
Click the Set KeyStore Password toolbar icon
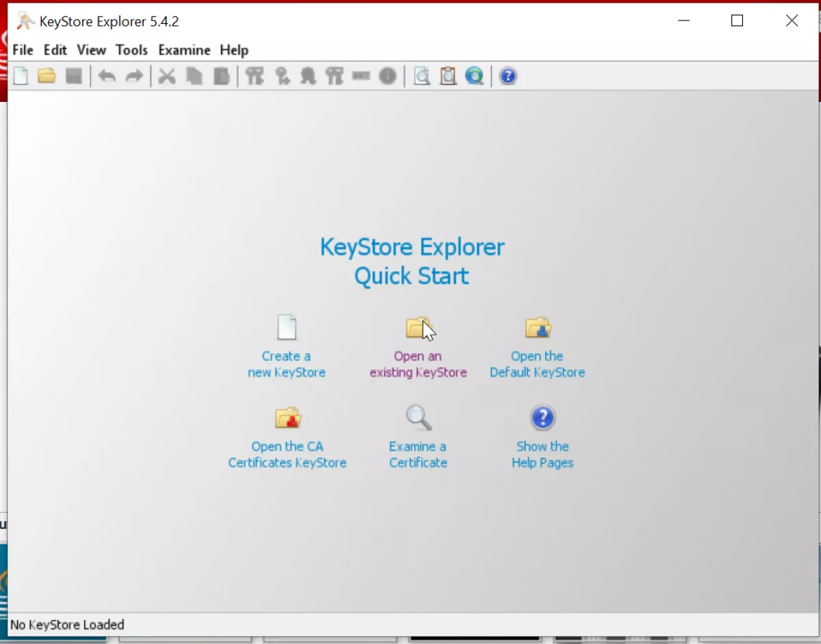coord(361,76)
